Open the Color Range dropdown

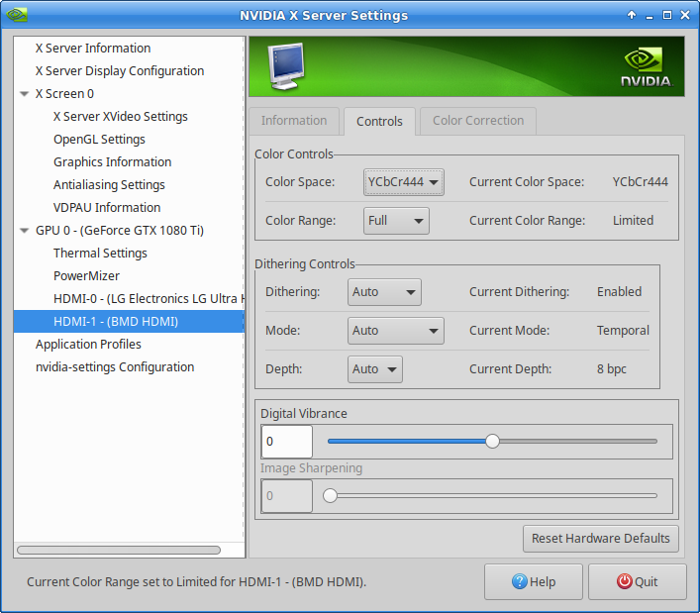click(x=396, y=221)
